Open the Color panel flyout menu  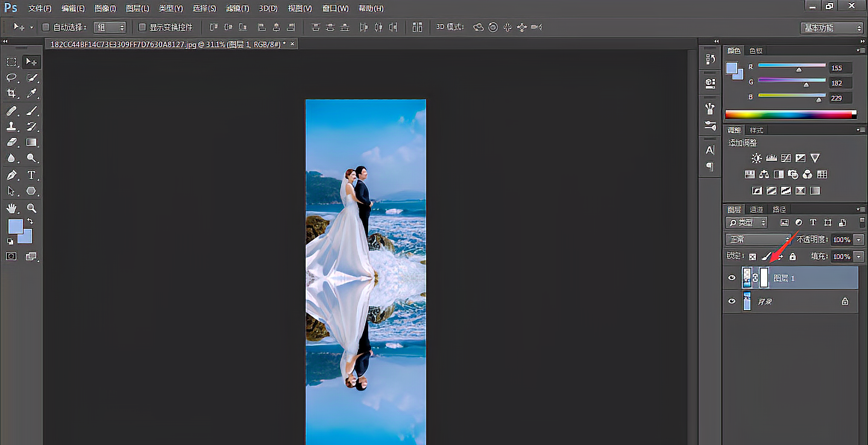861,51
